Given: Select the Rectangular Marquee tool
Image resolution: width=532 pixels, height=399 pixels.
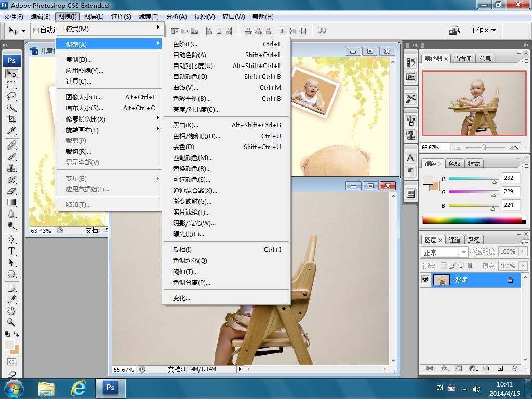Looking at the screenshot, I should pyautogui.click(x=11, y=85).
